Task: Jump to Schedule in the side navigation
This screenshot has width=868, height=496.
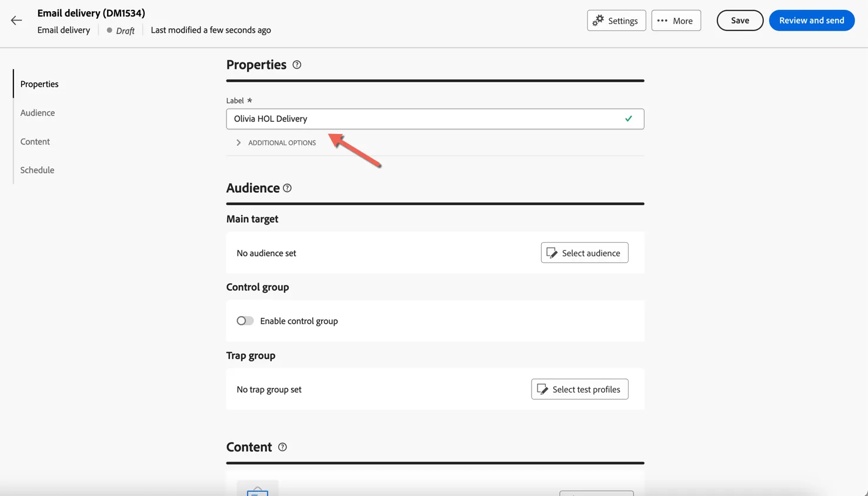Action: coord(37,170)
